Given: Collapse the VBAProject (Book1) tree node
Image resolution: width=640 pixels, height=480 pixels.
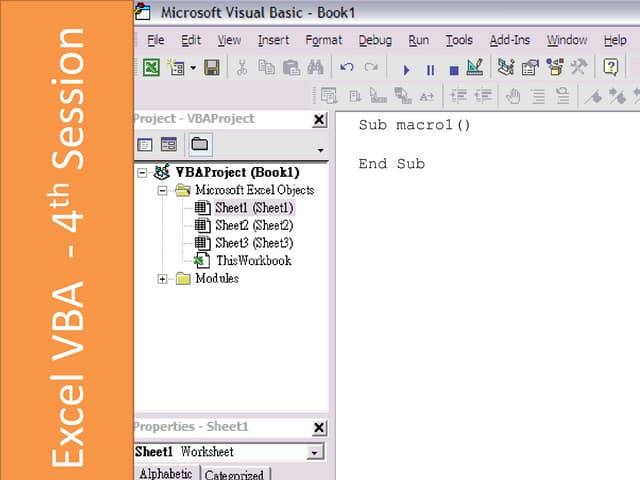Looking at the screenshot, I should 142,172.
